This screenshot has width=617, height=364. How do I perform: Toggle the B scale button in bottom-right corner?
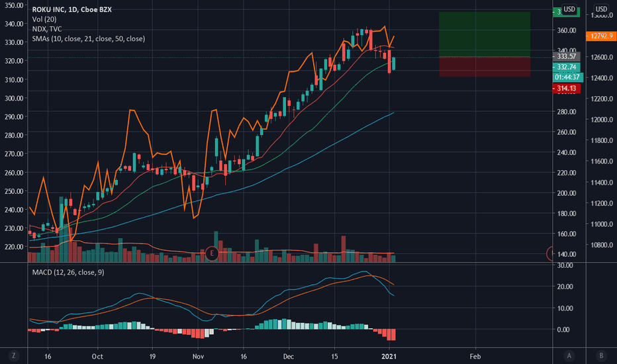[x=601, y=356]
